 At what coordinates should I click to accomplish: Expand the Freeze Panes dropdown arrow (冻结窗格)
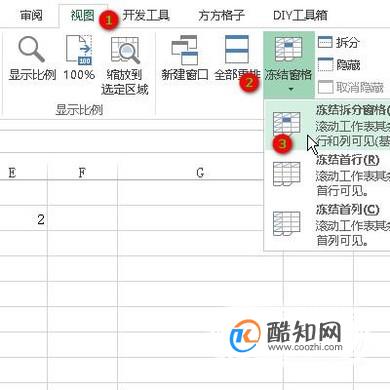(291, 89)
